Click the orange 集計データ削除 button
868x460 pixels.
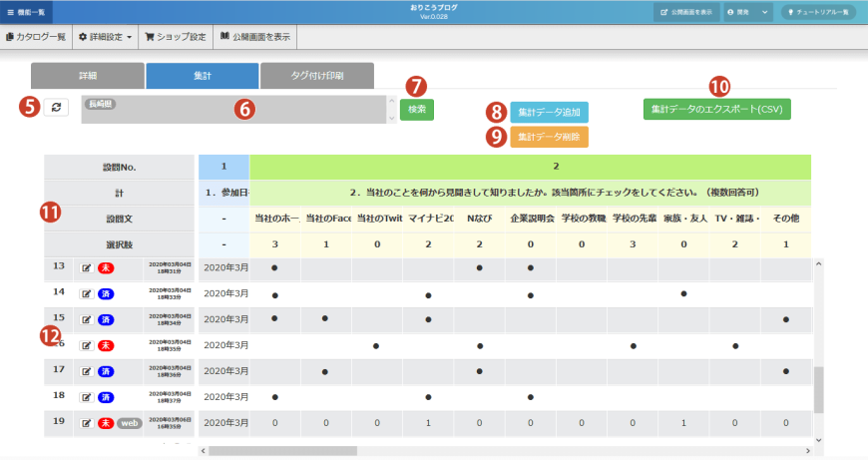coord(549,137)
